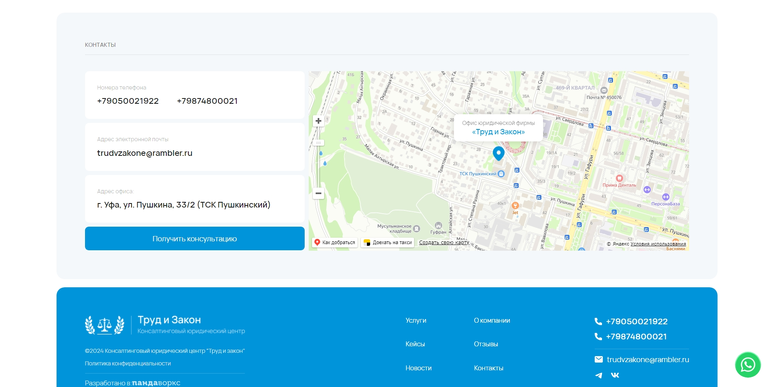The image size is (770, 387).
Task: Go to Новости in footer menu
Action: pos(418,368)
